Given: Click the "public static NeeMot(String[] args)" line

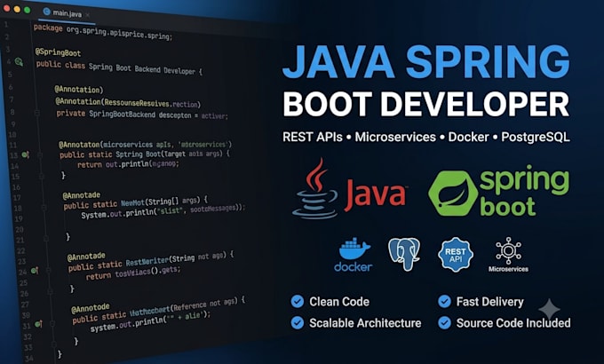Looking at the screenshot, I should 136,202.
